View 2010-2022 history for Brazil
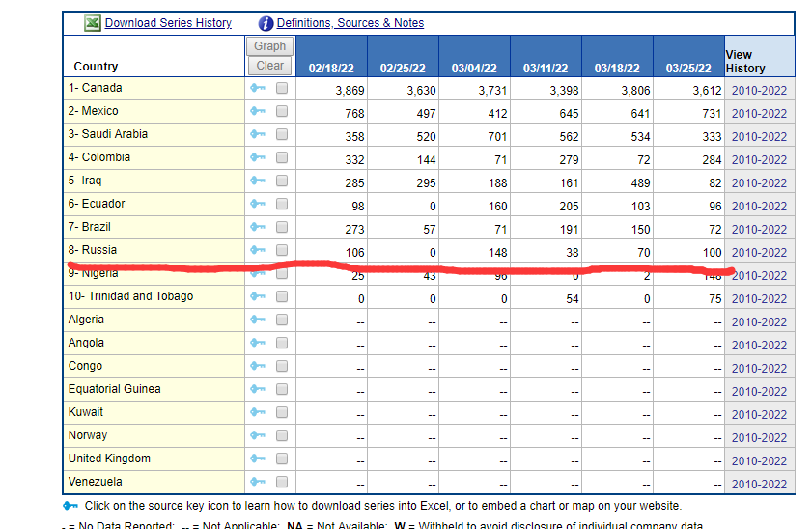This screenshot has height=529, width=812. (x=759, y=230)
